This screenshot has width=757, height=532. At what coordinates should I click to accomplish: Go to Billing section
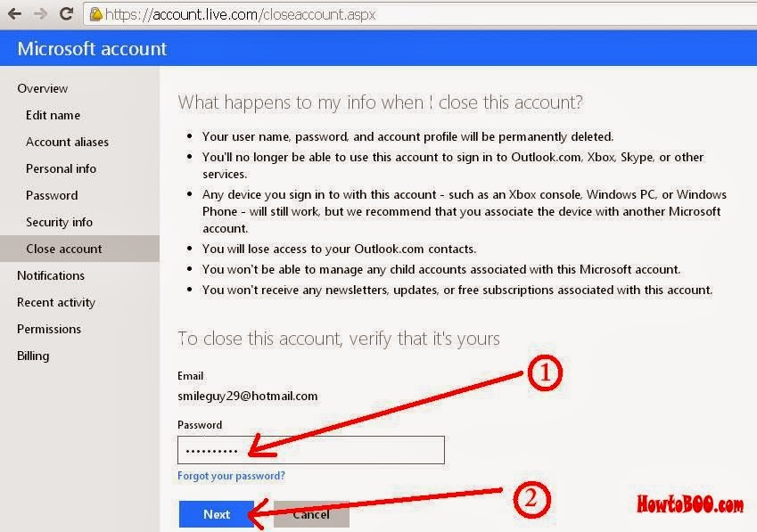(33, 356)
